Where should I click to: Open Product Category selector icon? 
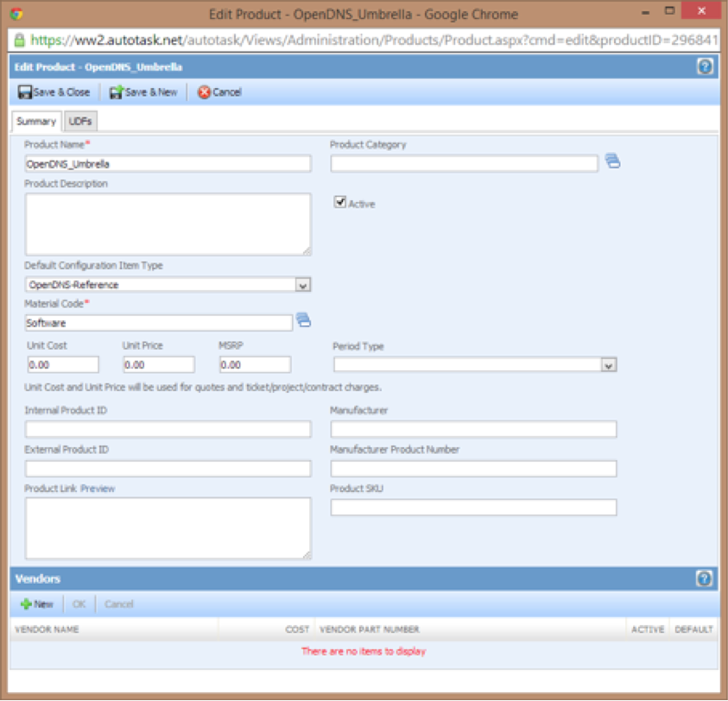click(x=612, y=161)
